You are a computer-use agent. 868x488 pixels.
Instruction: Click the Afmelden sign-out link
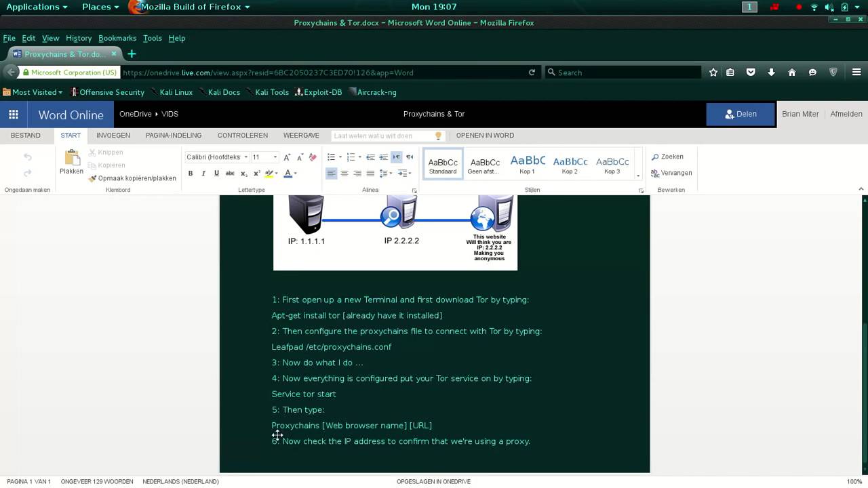[846, 114]
